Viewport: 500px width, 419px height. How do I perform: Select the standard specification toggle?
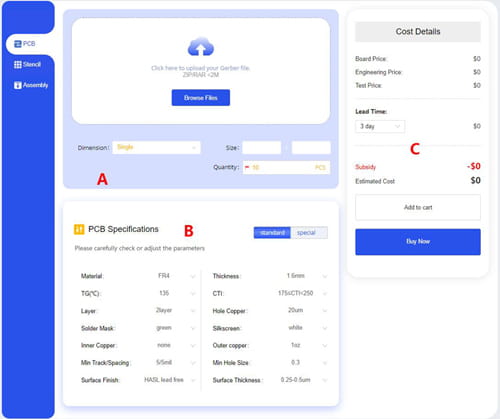point(272,233)
